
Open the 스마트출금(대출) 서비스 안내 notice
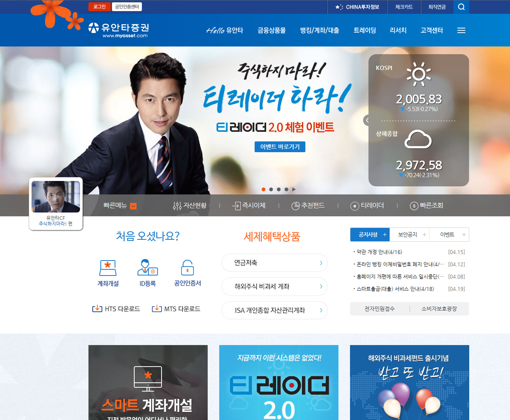[x=395, y=289]
